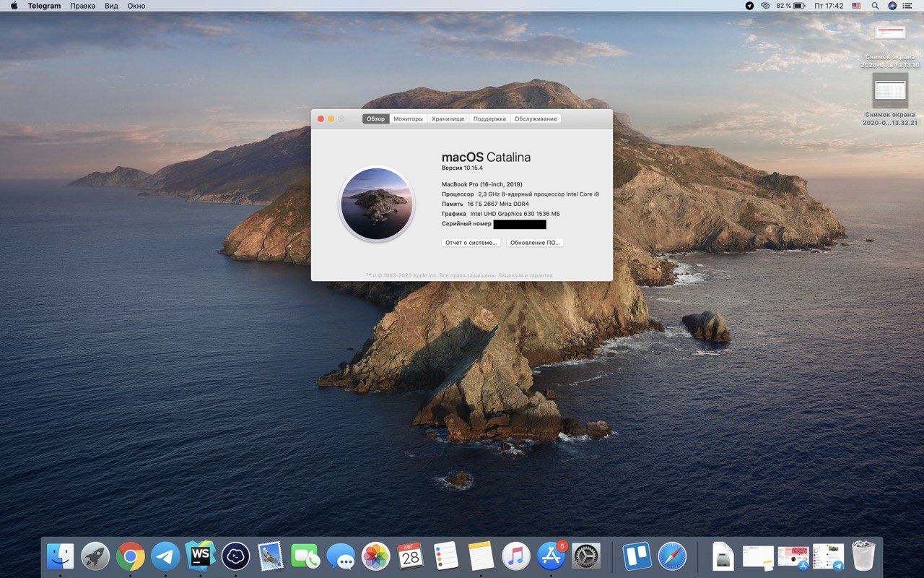Open Reminders from the Dock
The height and width of the screenshot is (578, 924).
446,556
